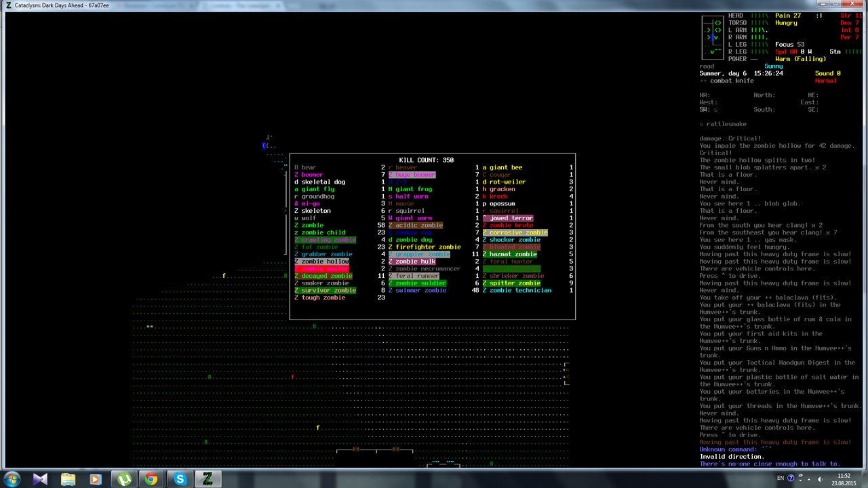Screen dimensions: 868x488
Task: Select the 'crawling zombie' kill entry
Action: 325,240
